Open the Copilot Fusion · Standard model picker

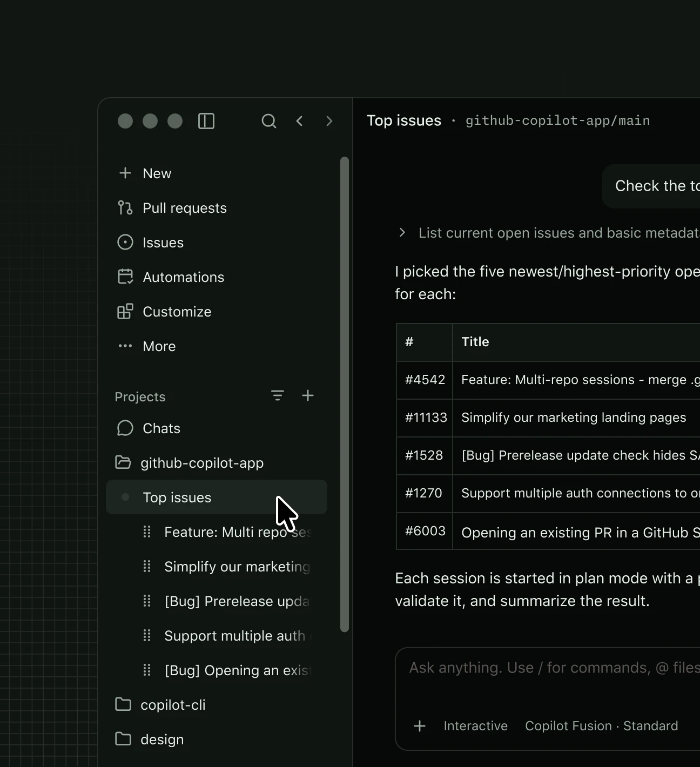[x=601, y=726]
